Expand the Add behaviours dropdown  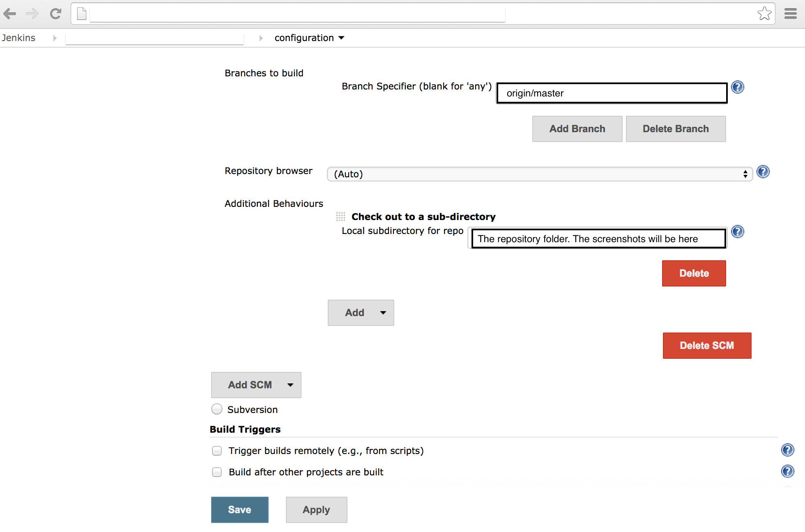(361, 313)
